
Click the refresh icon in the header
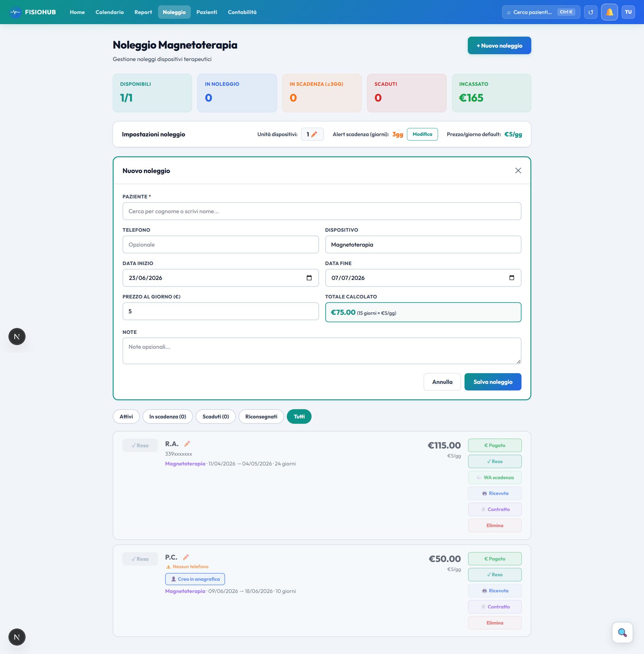pos(590,12)
